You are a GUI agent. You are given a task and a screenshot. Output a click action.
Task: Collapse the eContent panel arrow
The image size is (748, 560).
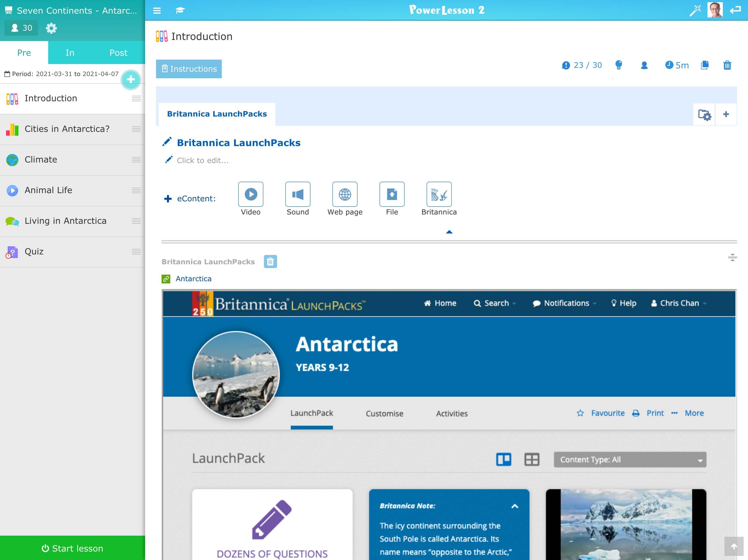(449, 232)
